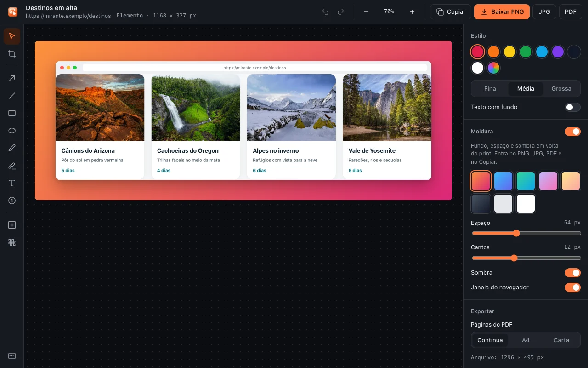Turn off the Moldura toggle

click(573, 132)
